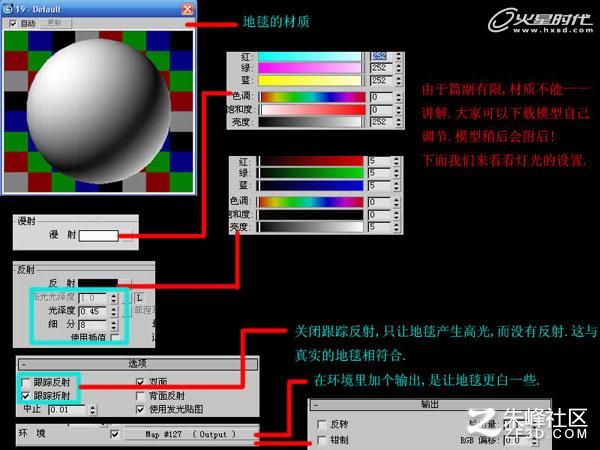Click the yellow 蓝 slider in 252 picker
This screenshot has height=450, width=600.
coord(310,80)
